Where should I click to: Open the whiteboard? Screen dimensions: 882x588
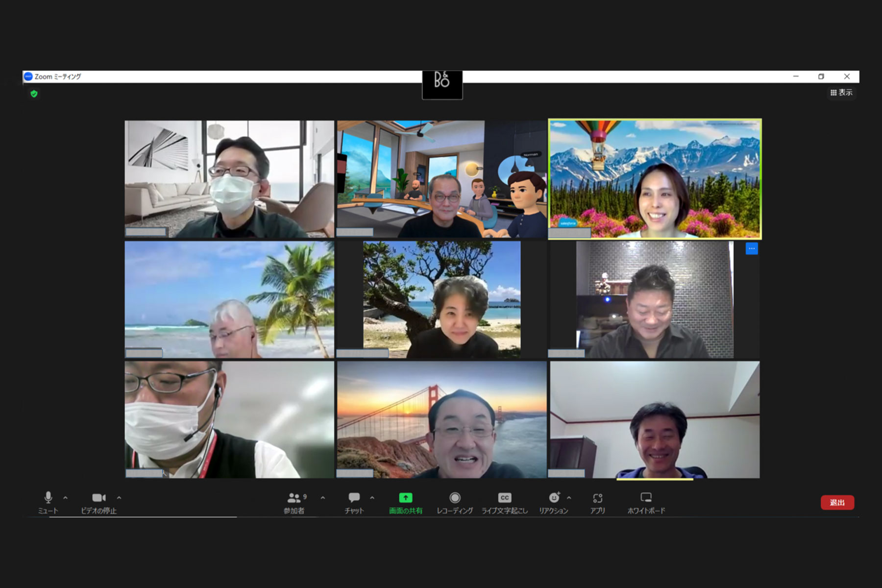tap(646, 502)
